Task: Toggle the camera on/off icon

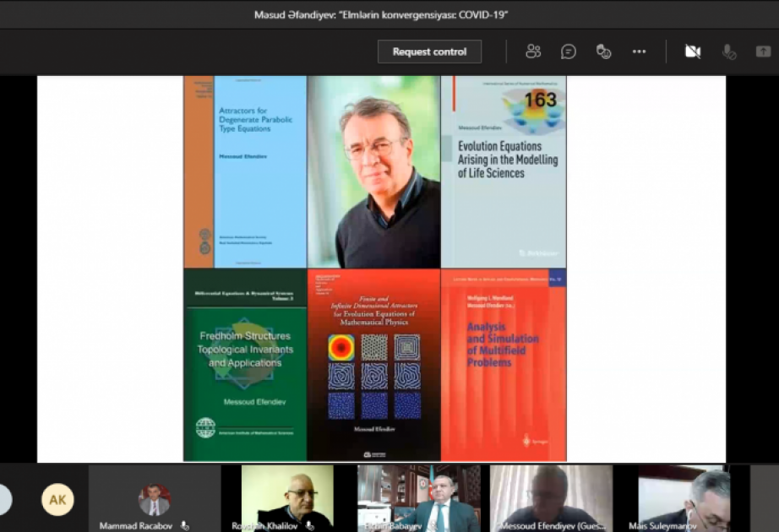Action: (693, 52)
